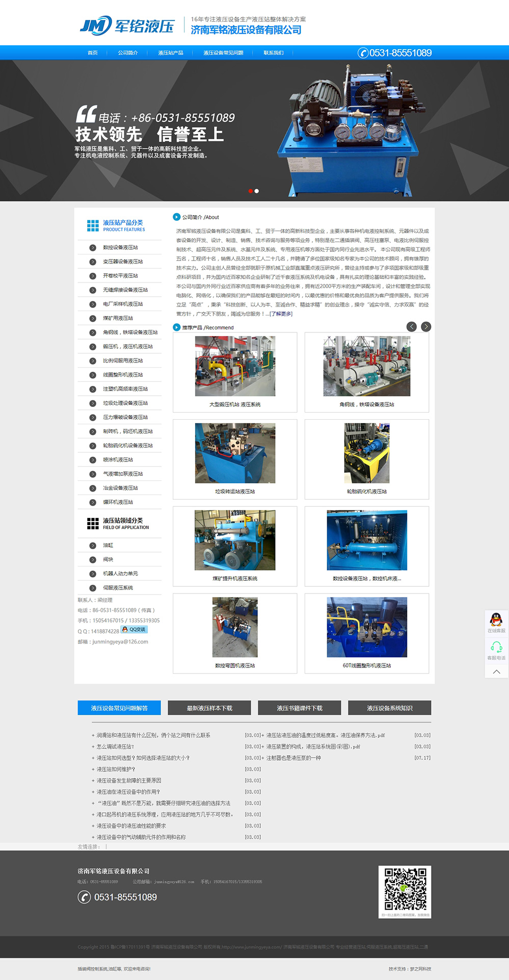
Task: Open the 伺服液压系统 category
Action: pyautogui.click(x=118, y=588)
